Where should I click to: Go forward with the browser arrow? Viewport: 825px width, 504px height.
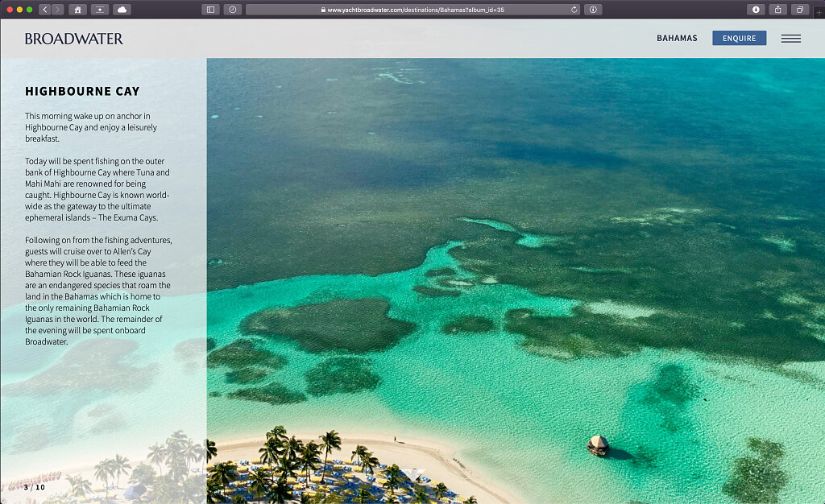(x=58, y=10)
